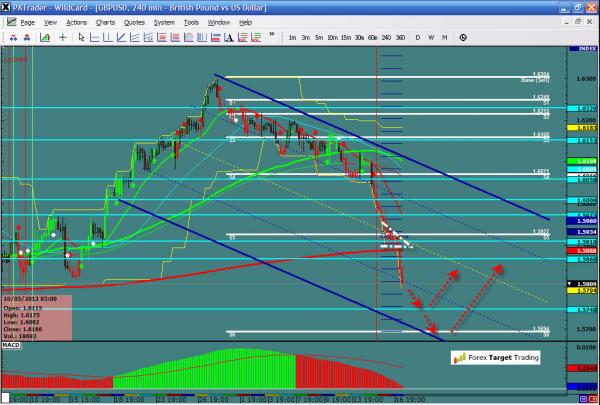
Task: Switch chart to 240 minute timeframe
Action: click(386, 38)
